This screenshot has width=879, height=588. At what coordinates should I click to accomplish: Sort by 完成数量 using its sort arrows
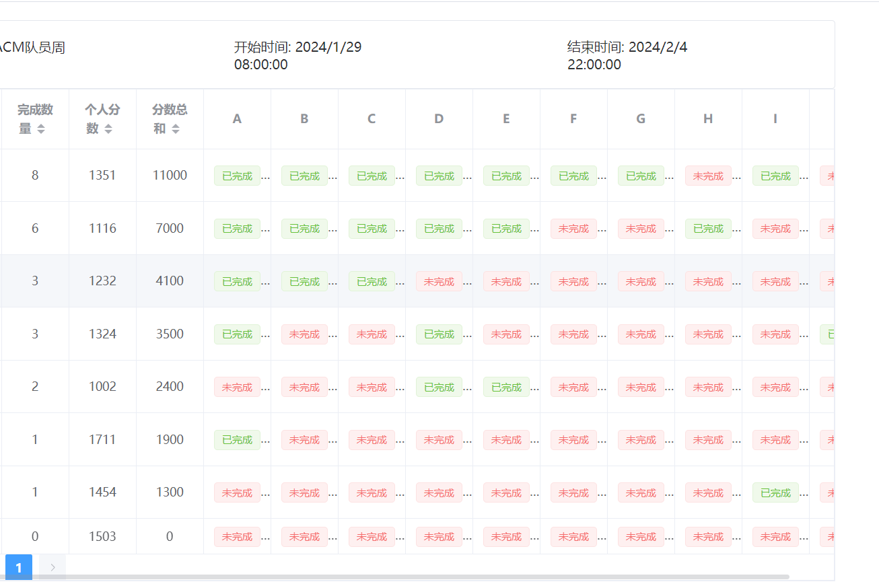click(x=41, y=129)
